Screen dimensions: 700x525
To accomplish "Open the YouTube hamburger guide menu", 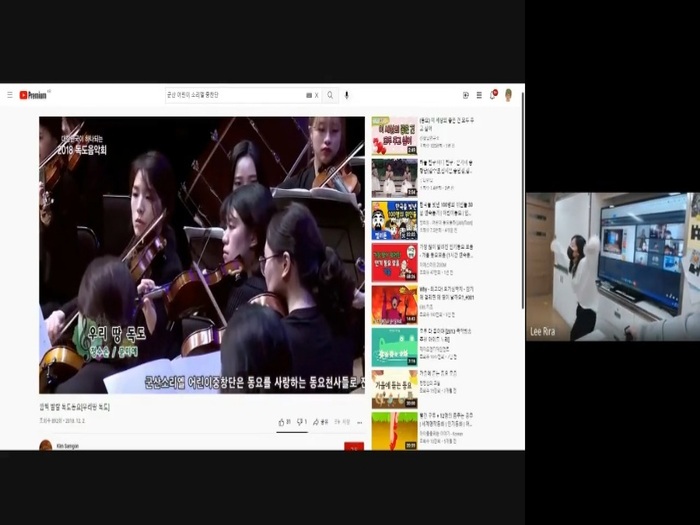I will click(10, 95).
